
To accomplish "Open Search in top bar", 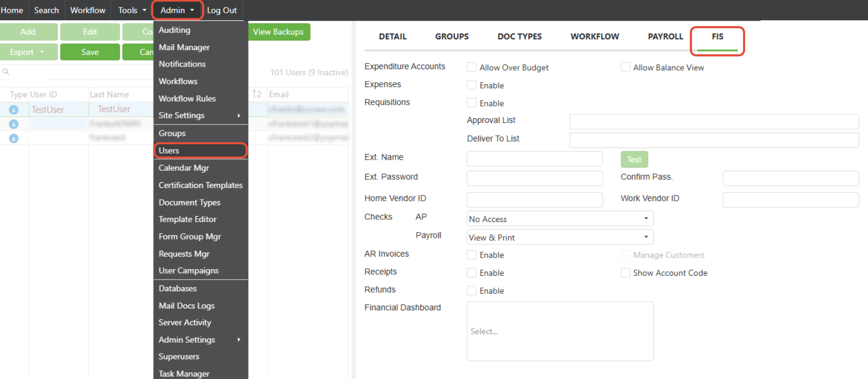I will click(46, 10).
